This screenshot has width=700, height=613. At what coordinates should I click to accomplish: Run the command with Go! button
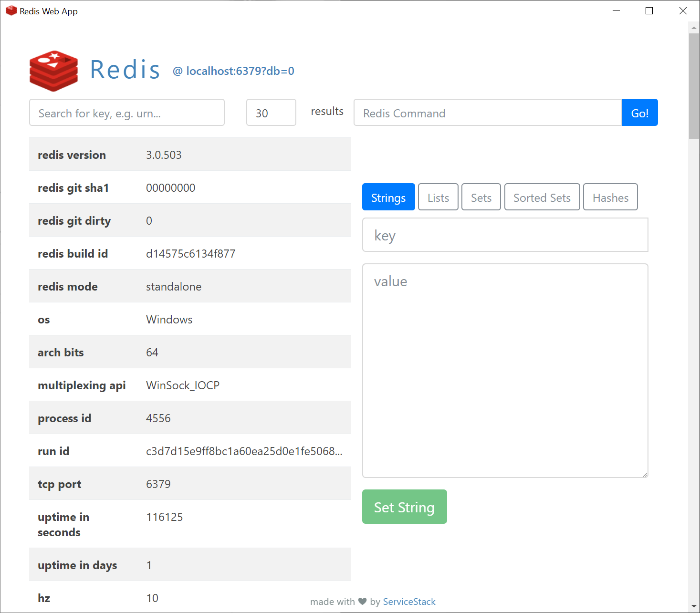[640, 113]
